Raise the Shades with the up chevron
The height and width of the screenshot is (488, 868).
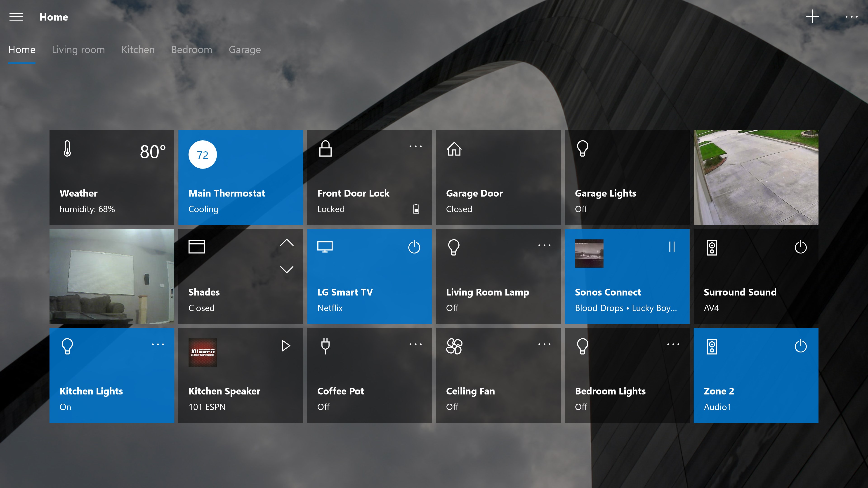point(287,243)
